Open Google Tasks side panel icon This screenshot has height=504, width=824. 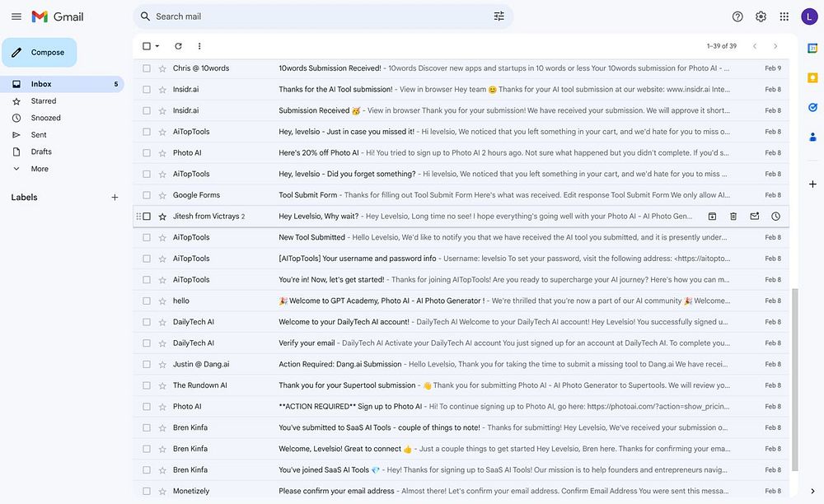(812, 108)
